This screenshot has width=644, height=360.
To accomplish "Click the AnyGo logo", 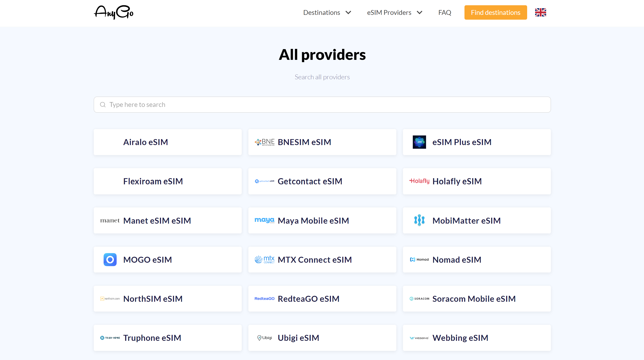I will coord(113,12).
